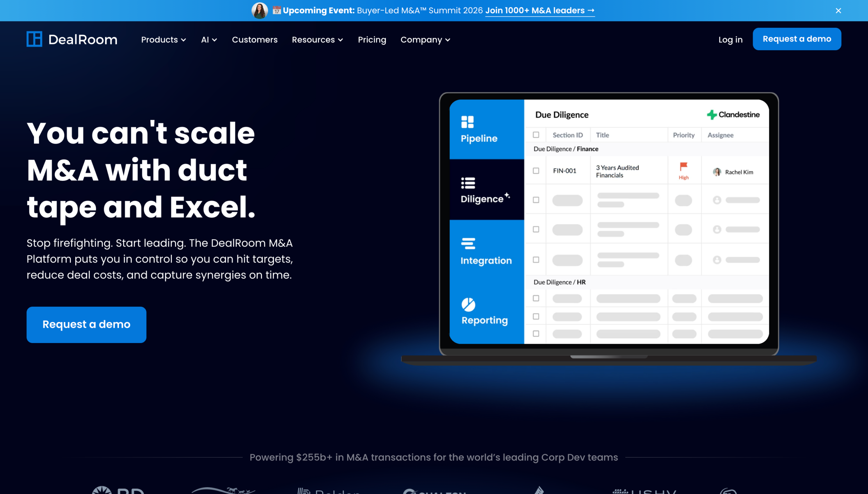Click the Log in link
This screenshot has width=868, height=494.
tap(730, 40)
